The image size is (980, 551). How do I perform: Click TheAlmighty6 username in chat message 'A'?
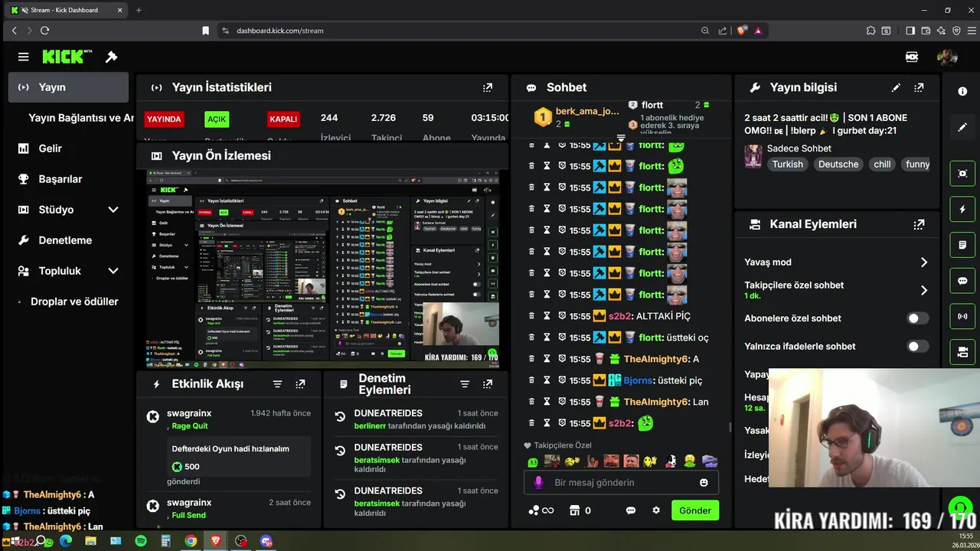click(656, 359)
